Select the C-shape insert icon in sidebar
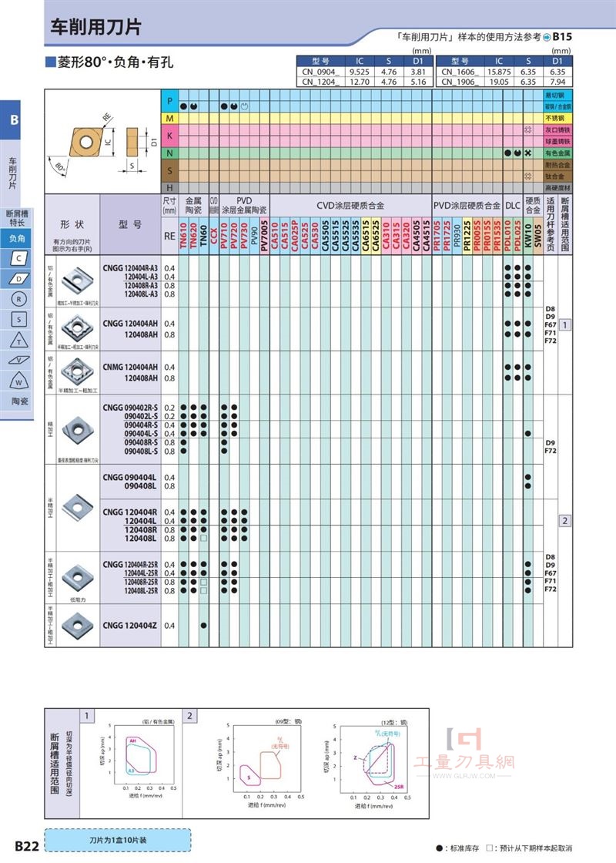 coord(18,258)
